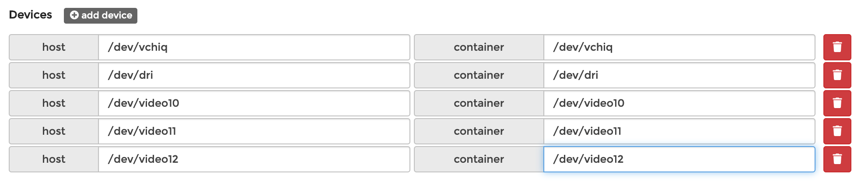
Task: Click host label of /dev/vchiq row
Action: click(x=54, y=47)
